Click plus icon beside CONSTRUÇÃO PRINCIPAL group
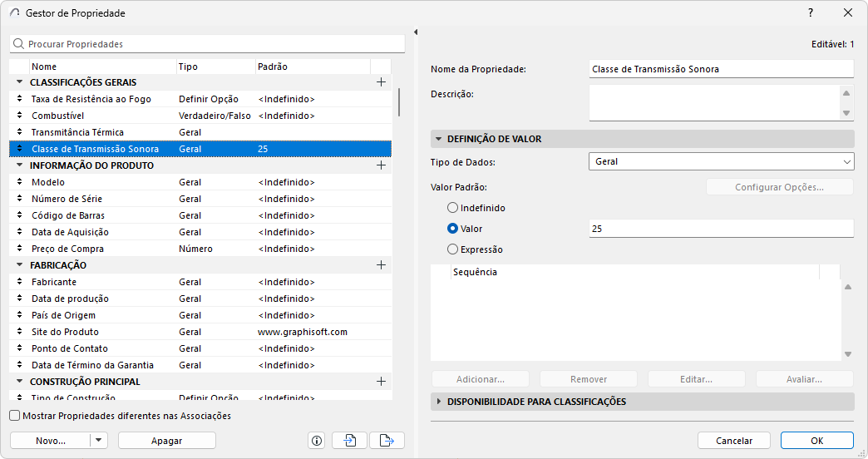The image size is (868, 459). (381, 382)
